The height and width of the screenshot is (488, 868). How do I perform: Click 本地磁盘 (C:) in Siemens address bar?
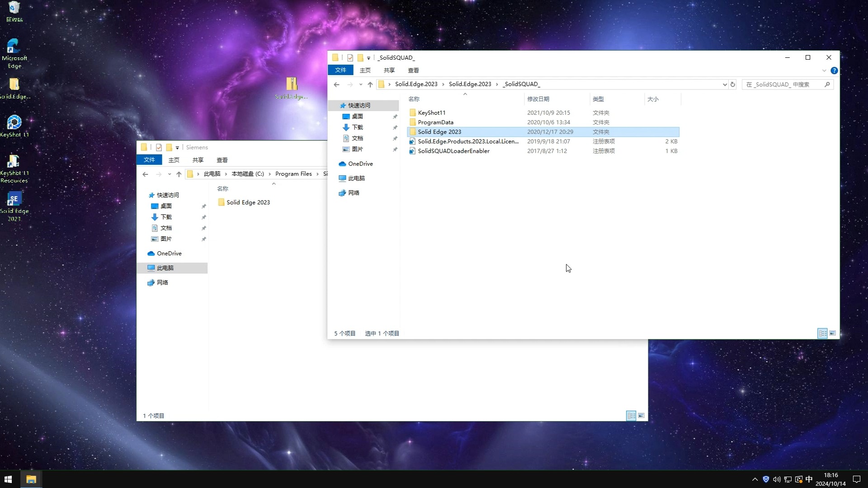(x=248, y=174)
